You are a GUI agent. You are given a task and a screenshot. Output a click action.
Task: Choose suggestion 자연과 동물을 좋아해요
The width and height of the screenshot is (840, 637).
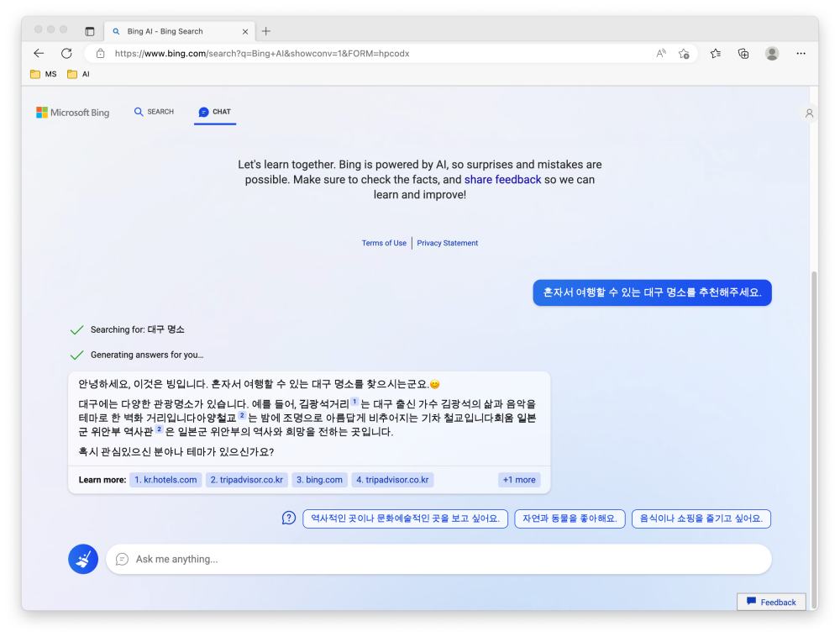click(x=570, y=518)
